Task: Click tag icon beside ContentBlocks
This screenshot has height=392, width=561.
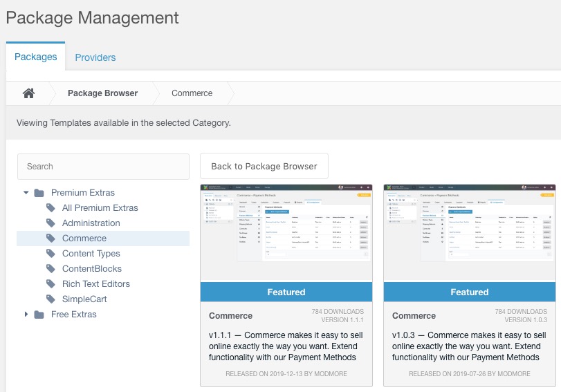Action: pyautogui.click(x=50, y=269)
